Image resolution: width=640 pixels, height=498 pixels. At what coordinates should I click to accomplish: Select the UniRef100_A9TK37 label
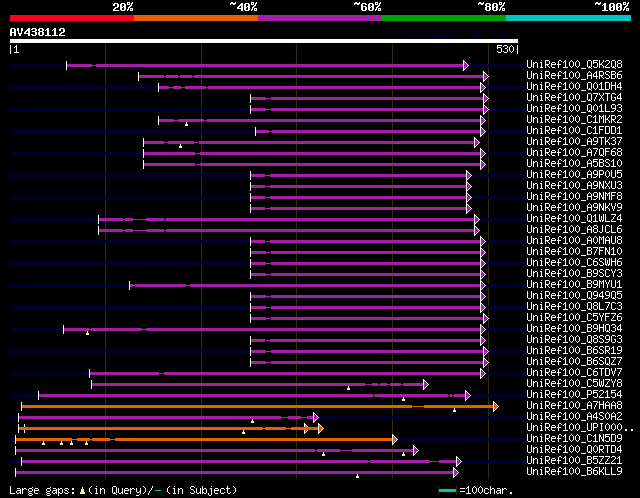click(x=574, y=142)
